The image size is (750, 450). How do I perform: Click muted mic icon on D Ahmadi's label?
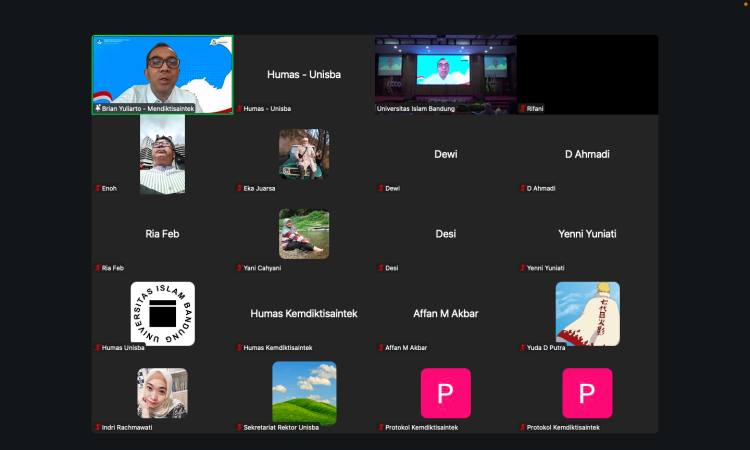coord(523,188)
